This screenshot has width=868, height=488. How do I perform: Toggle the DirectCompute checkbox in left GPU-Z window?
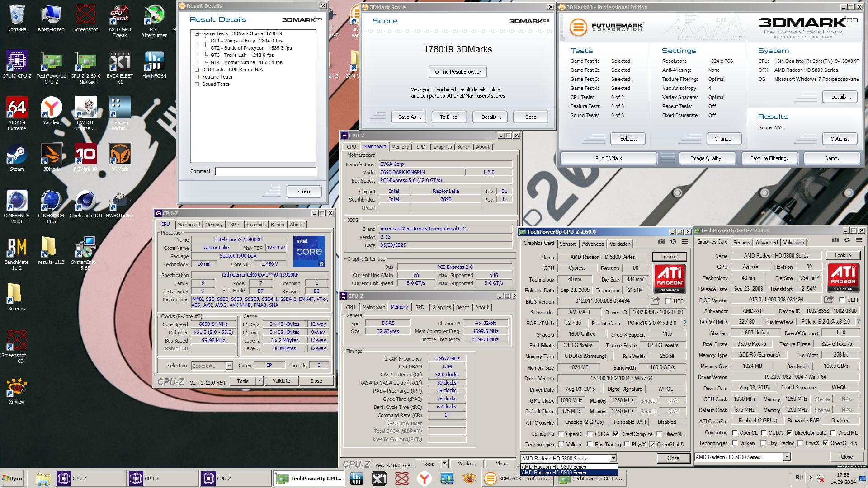(616, 434)
